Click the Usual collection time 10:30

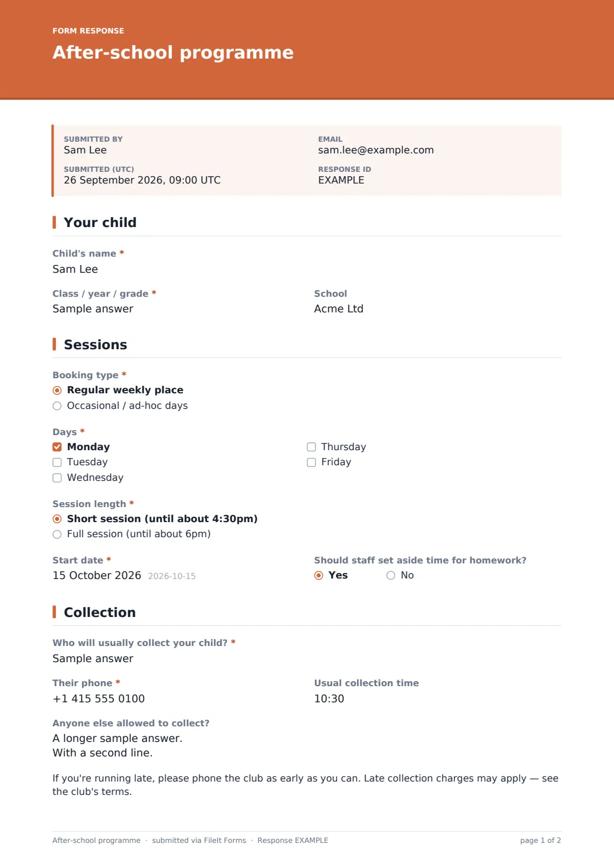pos(329,698)
